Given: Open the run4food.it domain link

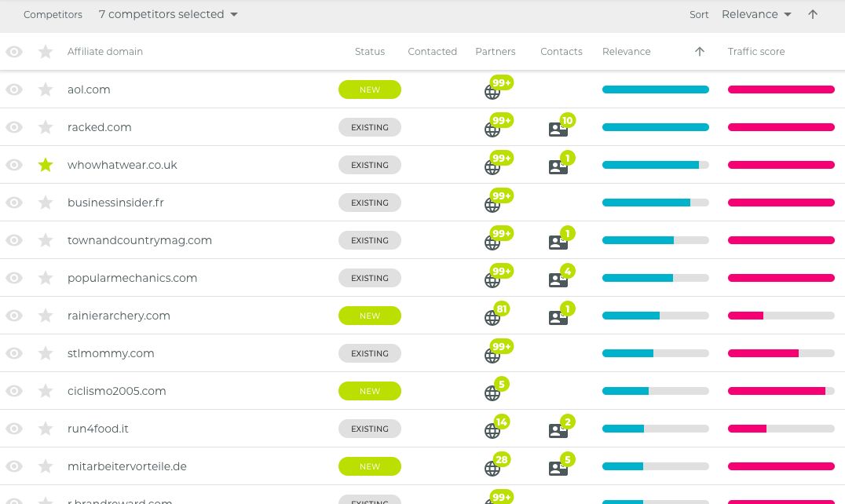Looking at the screenshot, I should click(x=98, y=429).
